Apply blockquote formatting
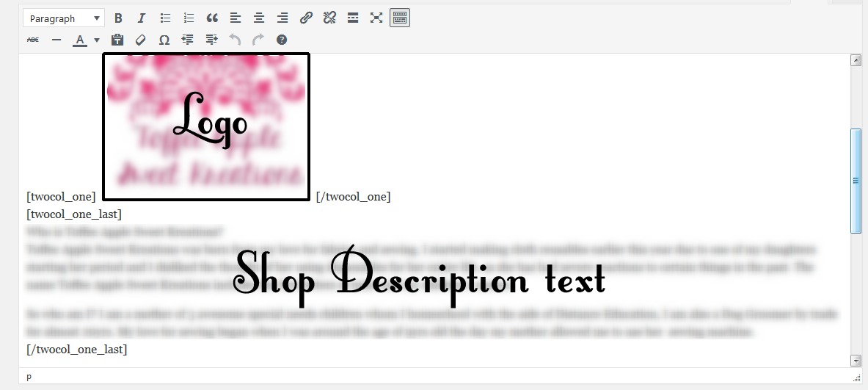 click(212, 18)
